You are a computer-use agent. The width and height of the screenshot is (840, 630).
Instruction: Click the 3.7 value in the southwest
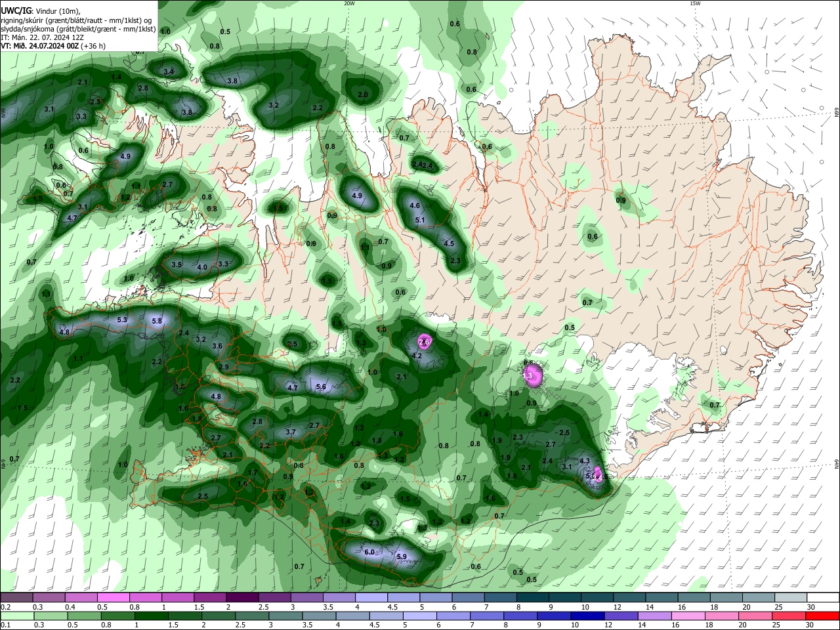pos(291,432)
